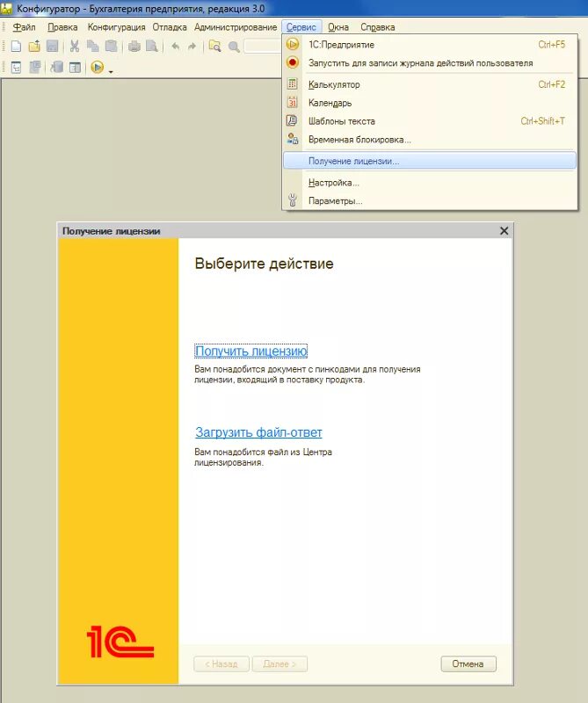Click the form layout icon in second toolbar
588x703 pixels.
click(x=76, y=68)
